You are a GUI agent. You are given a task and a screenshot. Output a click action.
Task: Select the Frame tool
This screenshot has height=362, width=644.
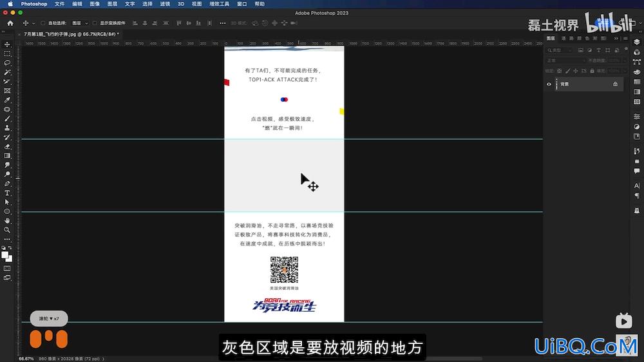click(7, 91)
